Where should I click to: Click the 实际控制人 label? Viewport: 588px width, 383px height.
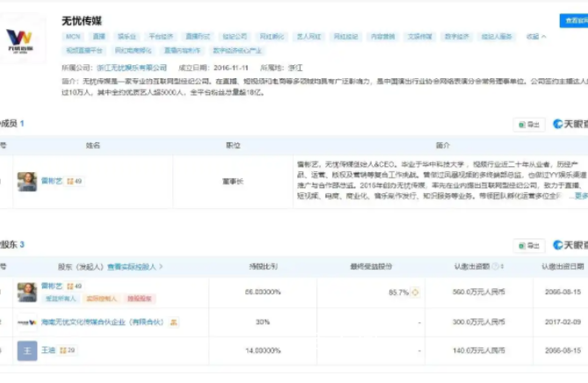102,299
